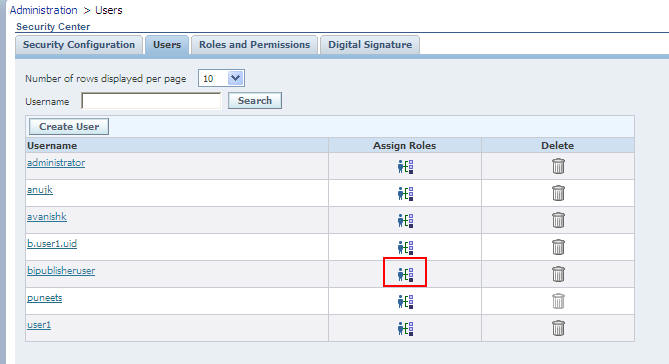Open the puneets user link
Screen dimensions: 669x364
pos(44,297)
